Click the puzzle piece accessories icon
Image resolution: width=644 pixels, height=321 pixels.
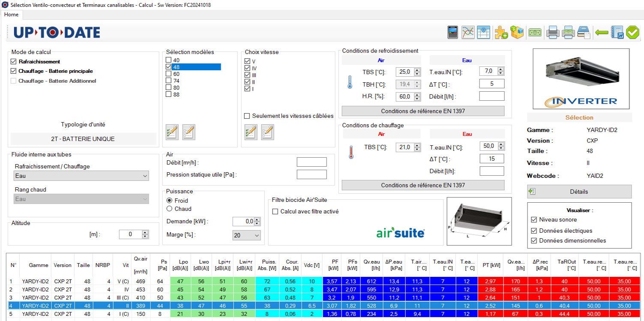tap(501, 33)
